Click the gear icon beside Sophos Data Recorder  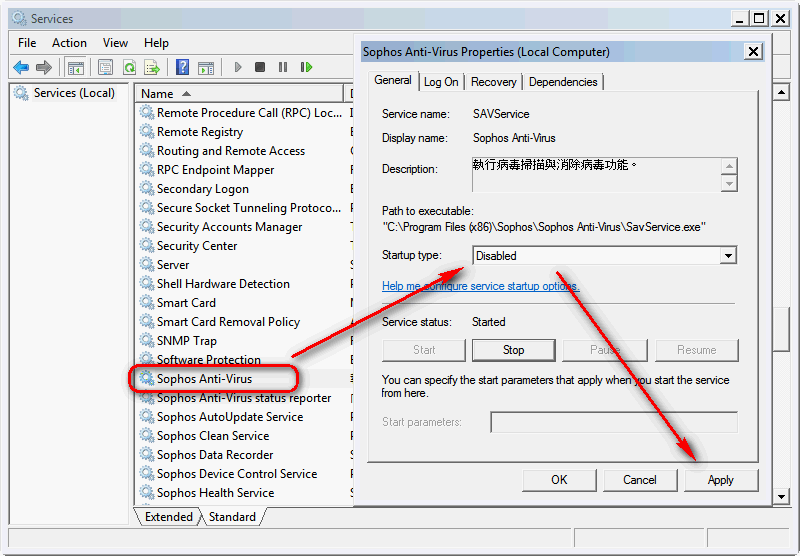coord(147,454)
